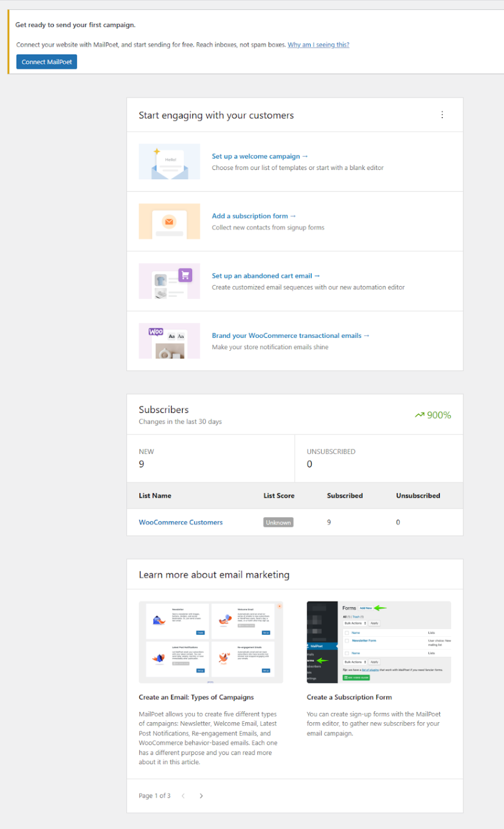Open 'Brand your WooCommerce transactional emails'
Image resolution: width=504 pixels, height=829 pixels.
coord(290,335)
